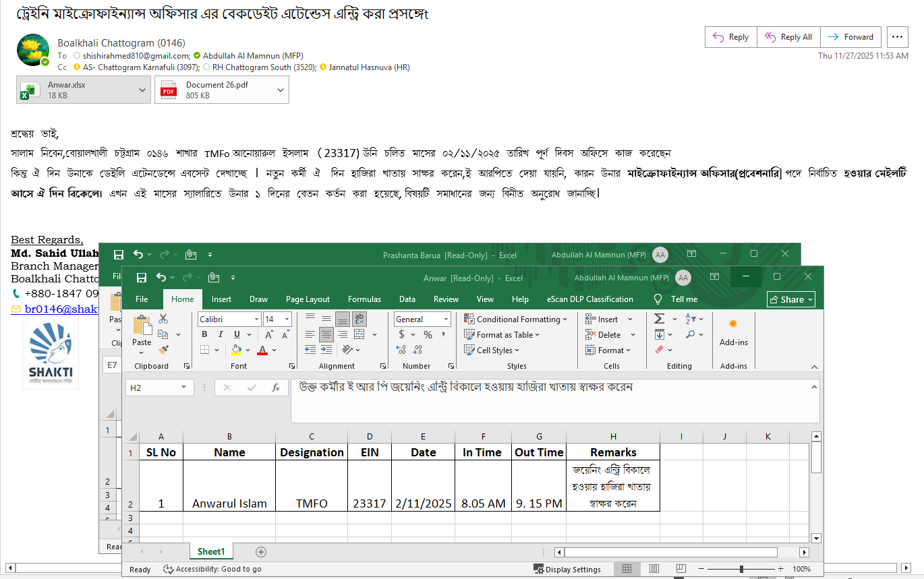Click the Add-ins ribbon icon
The width and height of the screenshot is (924, 579).
[x=733, y=330]
